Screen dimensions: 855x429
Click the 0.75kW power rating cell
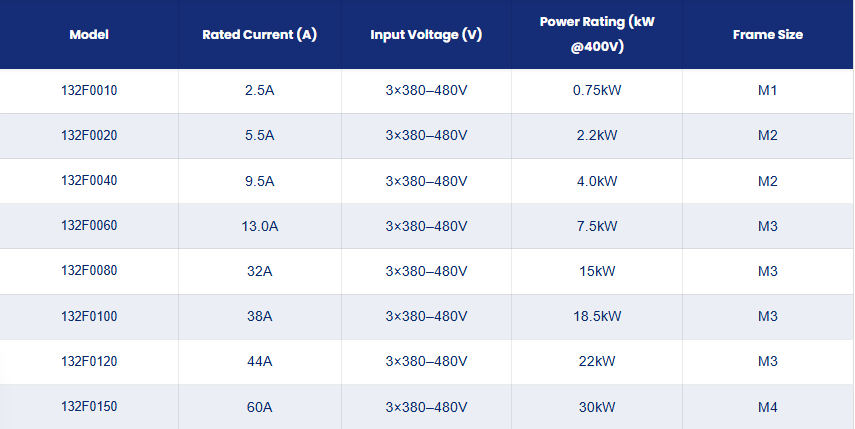[x=597, y=90]
